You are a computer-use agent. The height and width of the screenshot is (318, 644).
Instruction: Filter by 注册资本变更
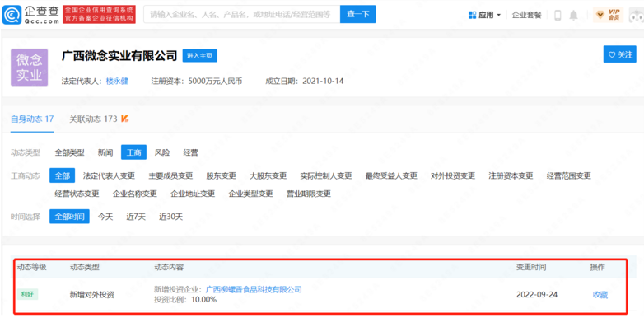pyautogui.click(x=511, y=176)
